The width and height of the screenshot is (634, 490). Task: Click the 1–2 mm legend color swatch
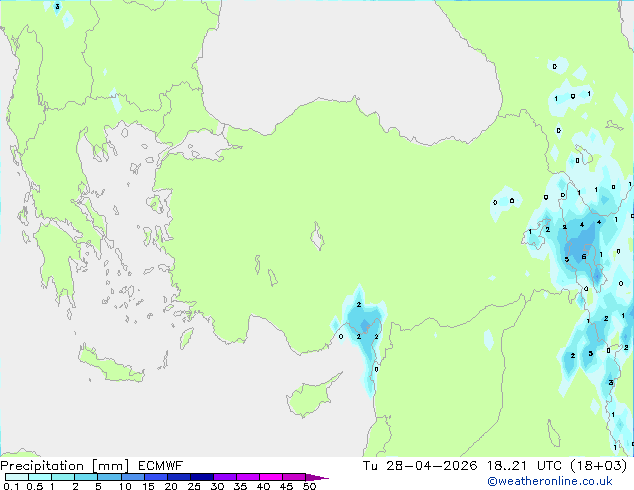63,477
